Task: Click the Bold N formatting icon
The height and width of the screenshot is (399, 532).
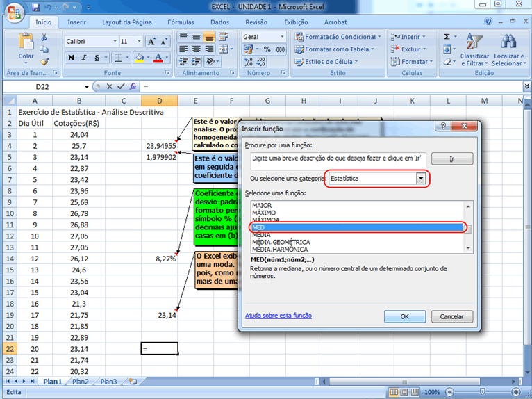Action: 72,58
